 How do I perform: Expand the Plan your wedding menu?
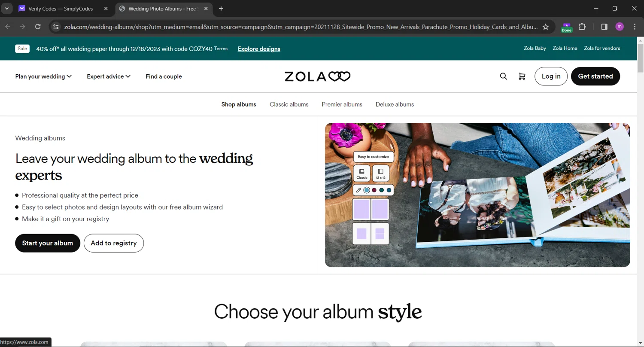click(43, 76)
